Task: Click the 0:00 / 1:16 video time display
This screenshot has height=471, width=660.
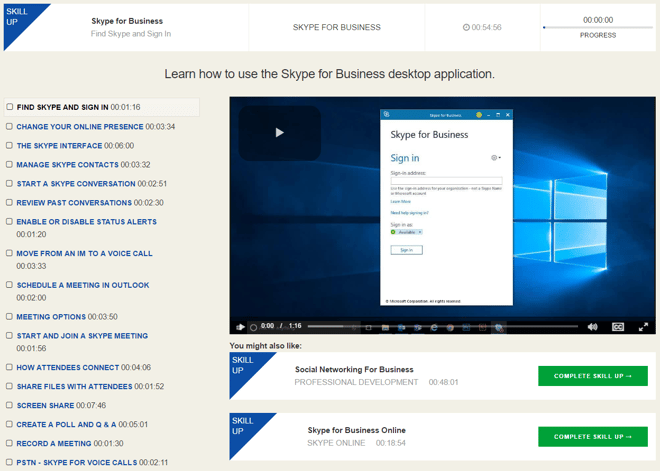Action: click(x=281, y=326)
